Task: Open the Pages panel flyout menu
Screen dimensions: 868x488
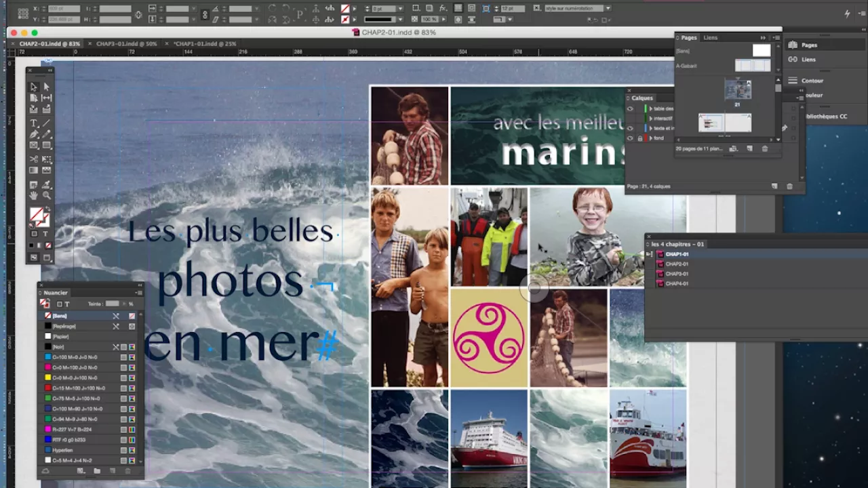Action: [776, 38]
